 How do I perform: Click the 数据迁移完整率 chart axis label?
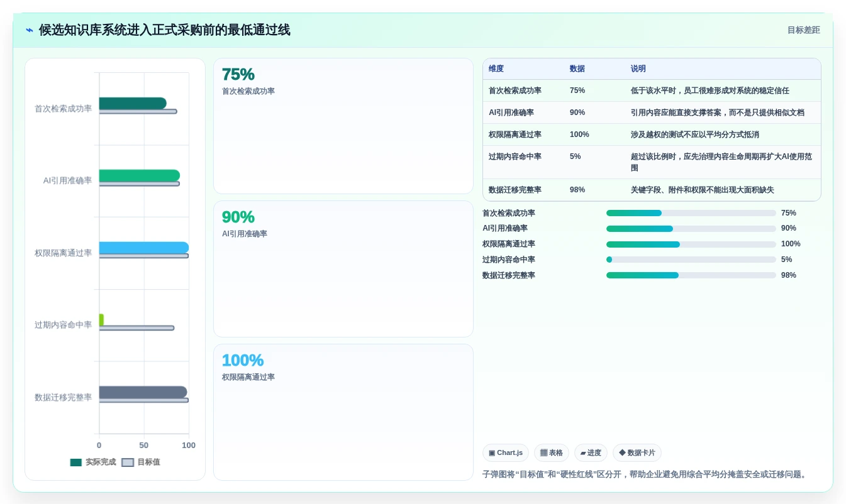tap(63, 398)
